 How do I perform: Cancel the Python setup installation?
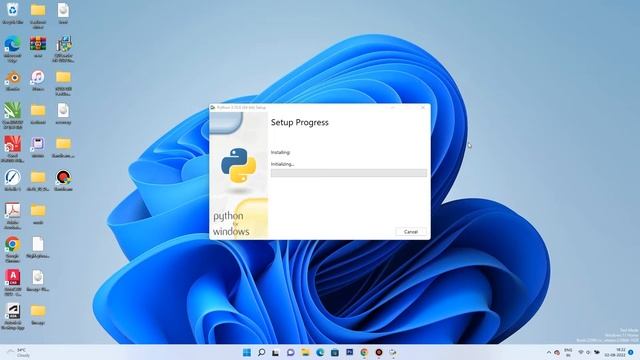coord(411,232)
